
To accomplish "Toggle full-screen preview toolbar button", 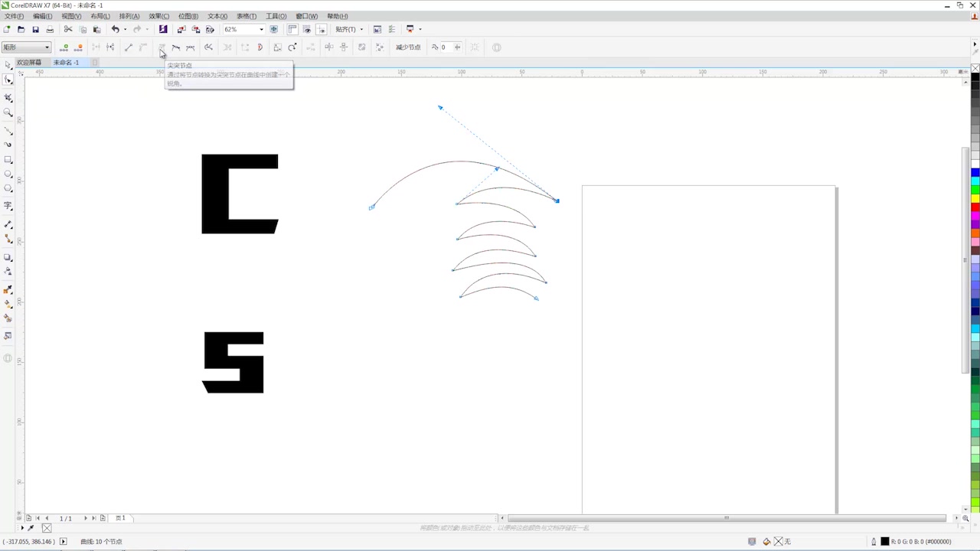I will [x=274, y=29].
